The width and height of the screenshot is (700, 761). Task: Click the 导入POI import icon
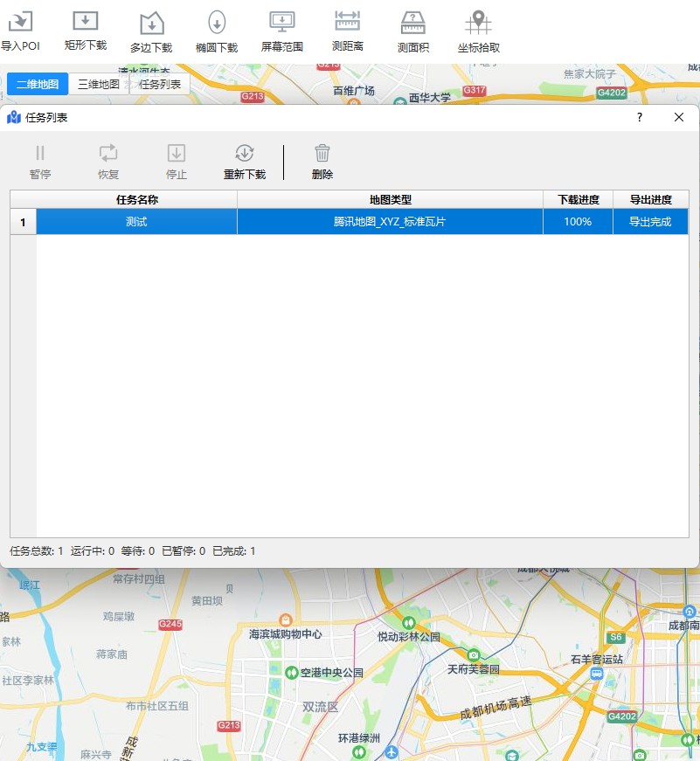[x=20, y=22]
